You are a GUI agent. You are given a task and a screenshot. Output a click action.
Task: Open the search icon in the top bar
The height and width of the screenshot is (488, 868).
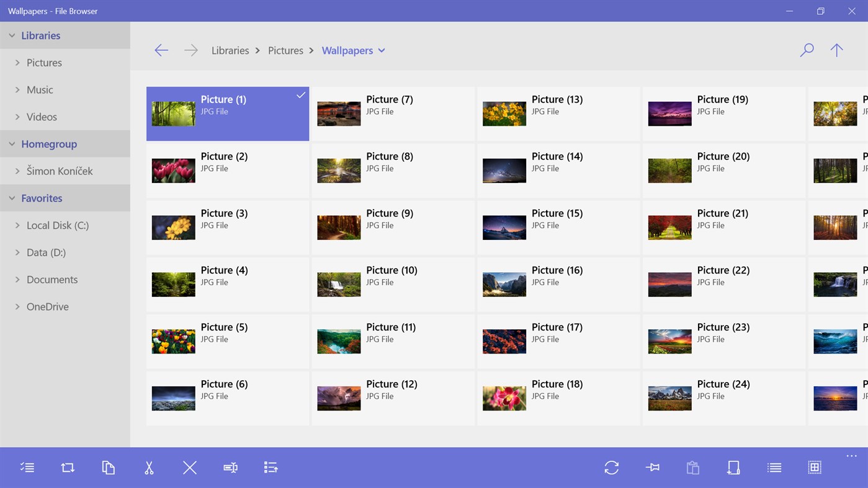coord(806,50)
